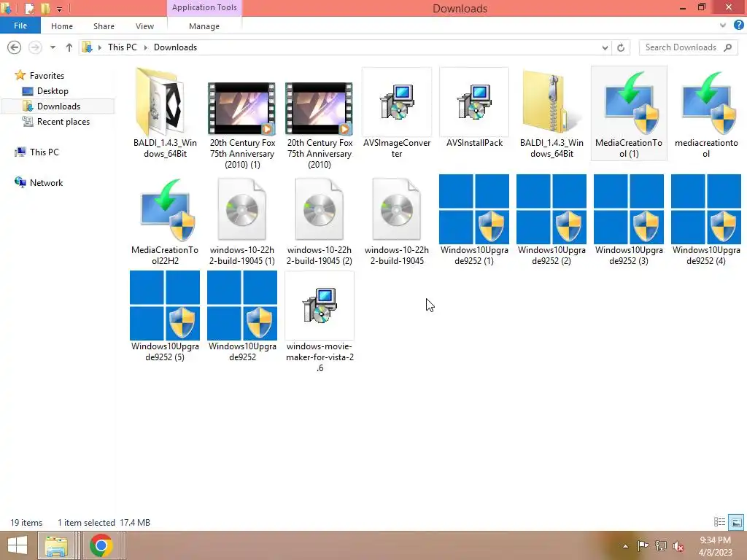Open the Help question mark icon

click(738, 26)
